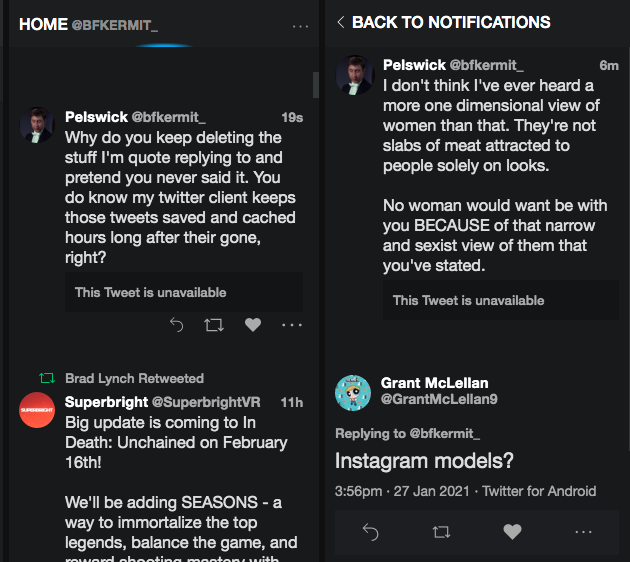
Task: Open Home column options menu
Action: click(300, 27)
